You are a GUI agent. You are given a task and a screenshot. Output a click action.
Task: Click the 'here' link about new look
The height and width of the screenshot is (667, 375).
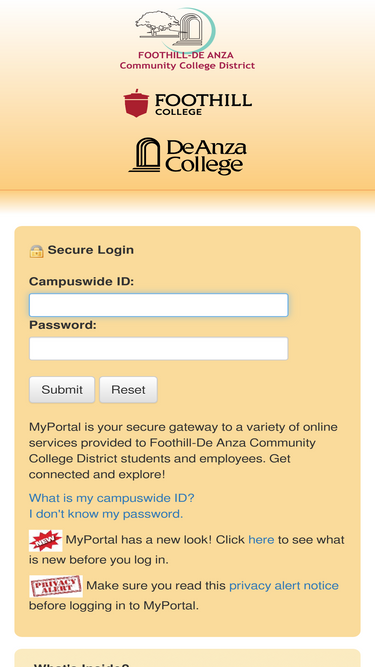pos(261,540)
